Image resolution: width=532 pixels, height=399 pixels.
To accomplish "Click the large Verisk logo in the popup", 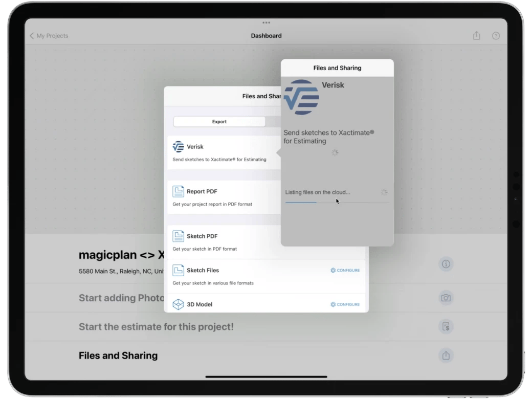I will point(302,97).
